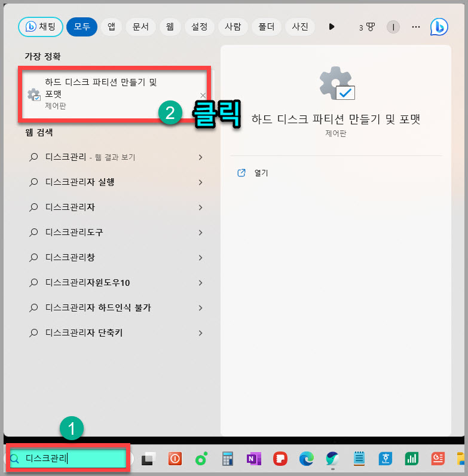Image resolution: width=468 pixels, height=476 pixels.
Task: Select 디스크관리자윈도우10 suggestion
Action: (88, 283)
